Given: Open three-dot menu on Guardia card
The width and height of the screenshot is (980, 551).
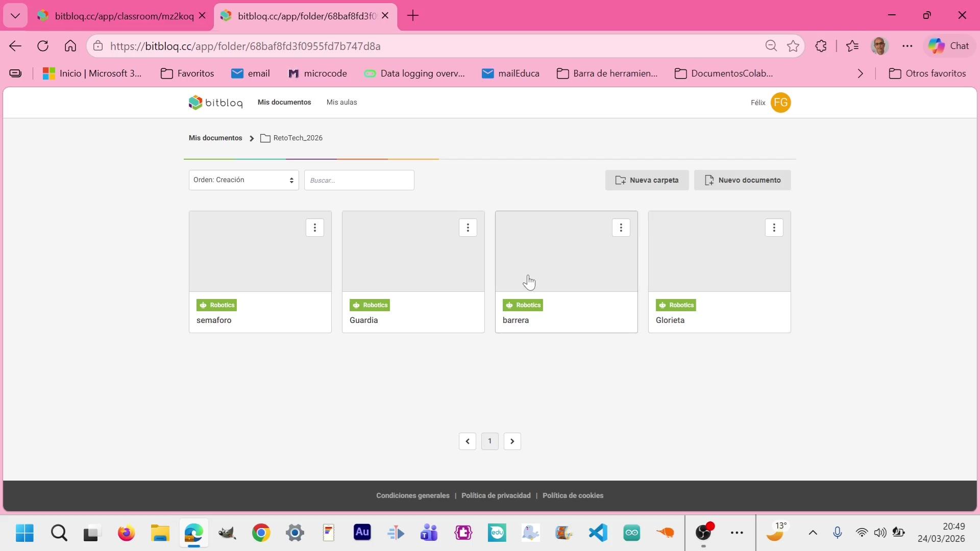Looking at the screenshot, I should [x=468, y=228].
